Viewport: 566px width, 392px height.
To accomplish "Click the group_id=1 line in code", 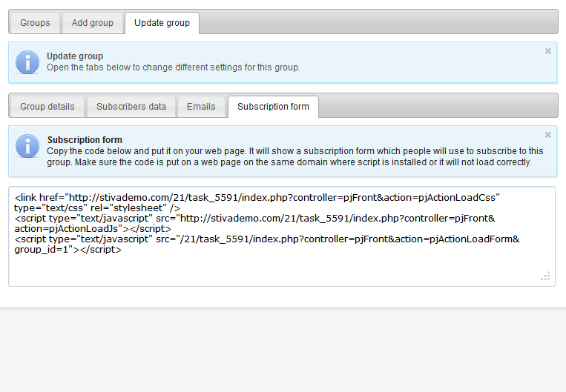I will click(68, 250).
